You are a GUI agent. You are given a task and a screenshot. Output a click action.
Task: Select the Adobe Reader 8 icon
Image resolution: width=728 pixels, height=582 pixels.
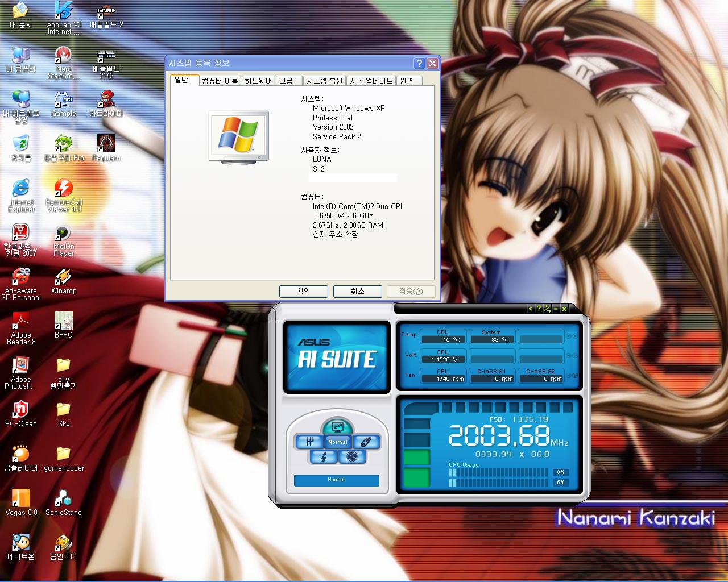coord(21,329)
